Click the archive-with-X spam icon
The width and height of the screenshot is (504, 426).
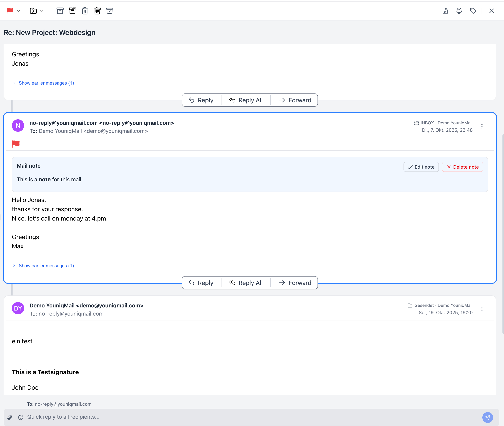click(109, 11)
